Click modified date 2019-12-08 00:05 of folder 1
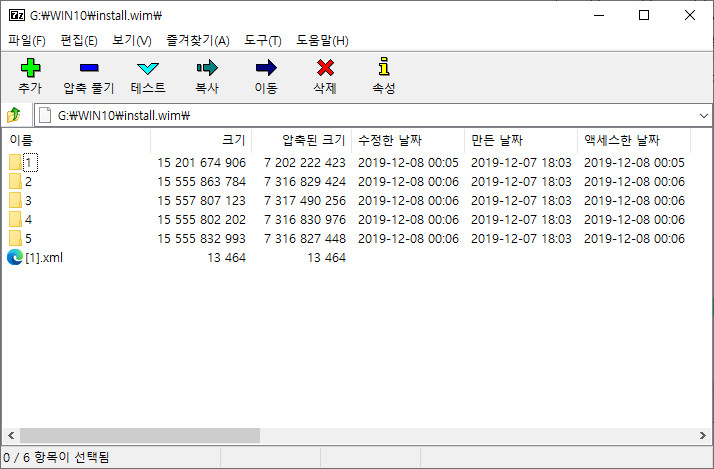This screenshot has height=469, width=714. (408, 163)
